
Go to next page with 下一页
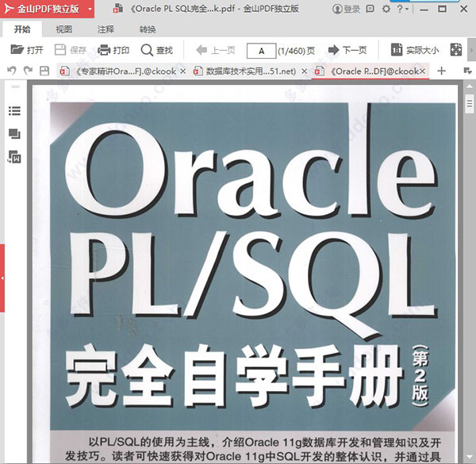pos(347,50)
